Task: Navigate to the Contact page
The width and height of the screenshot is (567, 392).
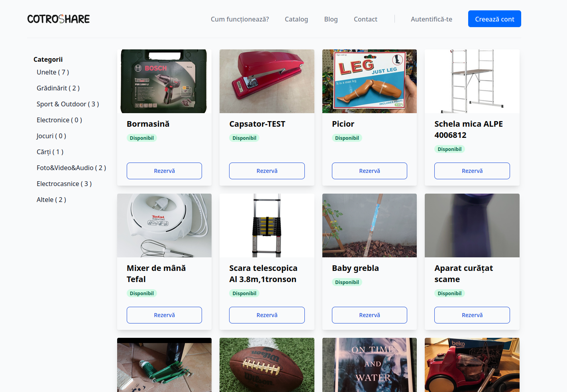Action: [365, 19]
